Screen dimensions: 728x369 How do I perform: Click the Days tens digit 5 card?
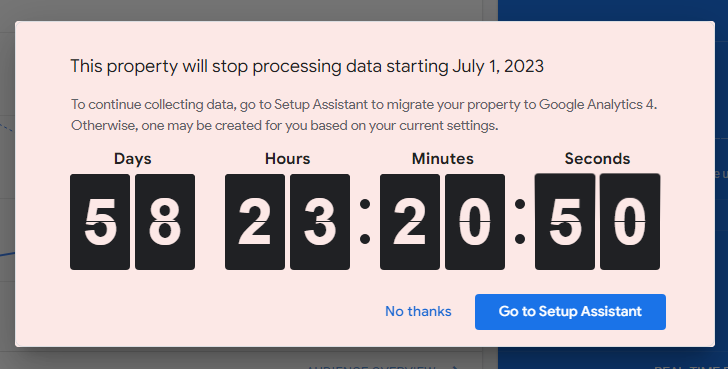pyautogui.click(x=100, y=222)
